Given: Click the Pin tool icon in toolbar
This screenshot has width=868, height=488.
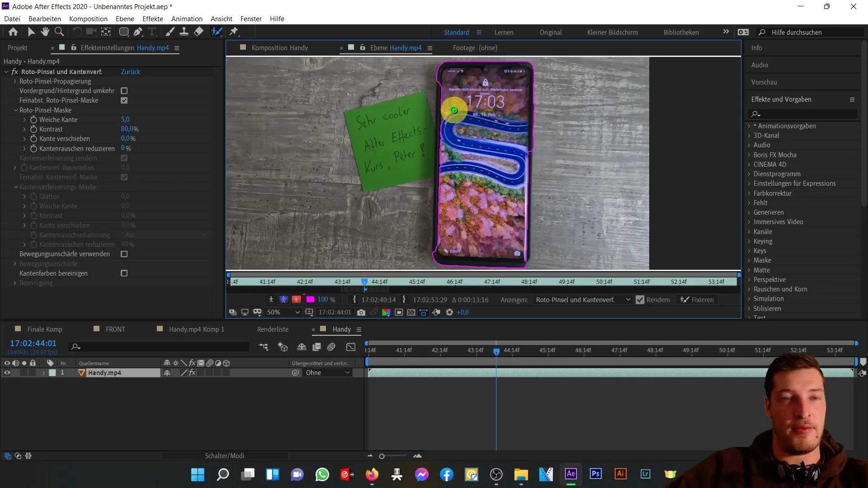Looking at the screenshot, I should click(x=234, y=32).
